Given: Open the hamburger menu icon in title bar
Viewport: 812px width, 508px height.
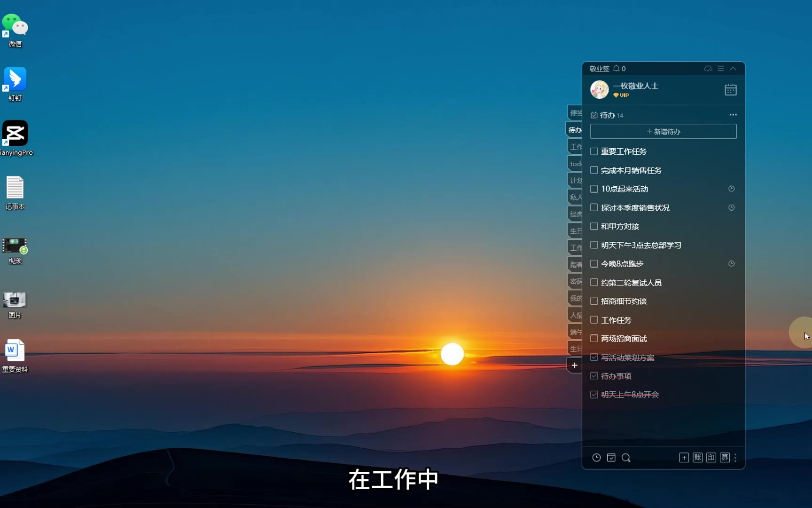Looking at the screenshot, I should point(720,68).
